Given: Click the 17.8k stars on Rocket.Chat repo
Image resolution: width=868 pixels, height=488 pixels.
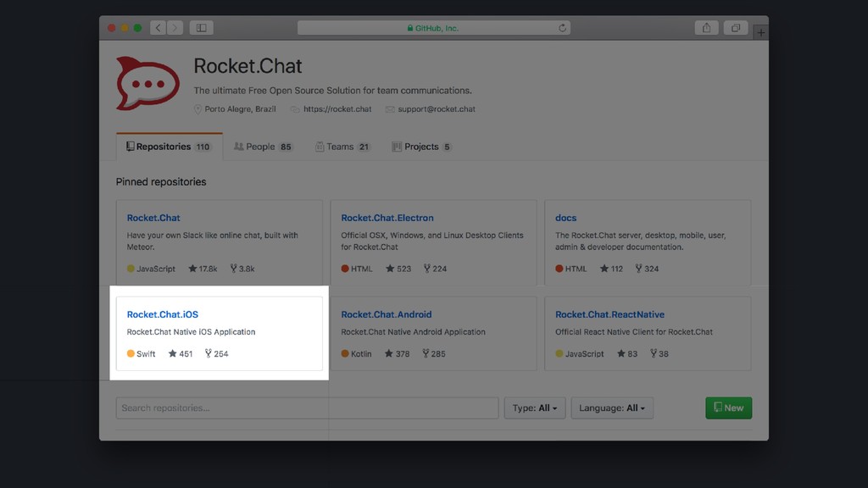Looking at the screenshot, I should point(203,269).
